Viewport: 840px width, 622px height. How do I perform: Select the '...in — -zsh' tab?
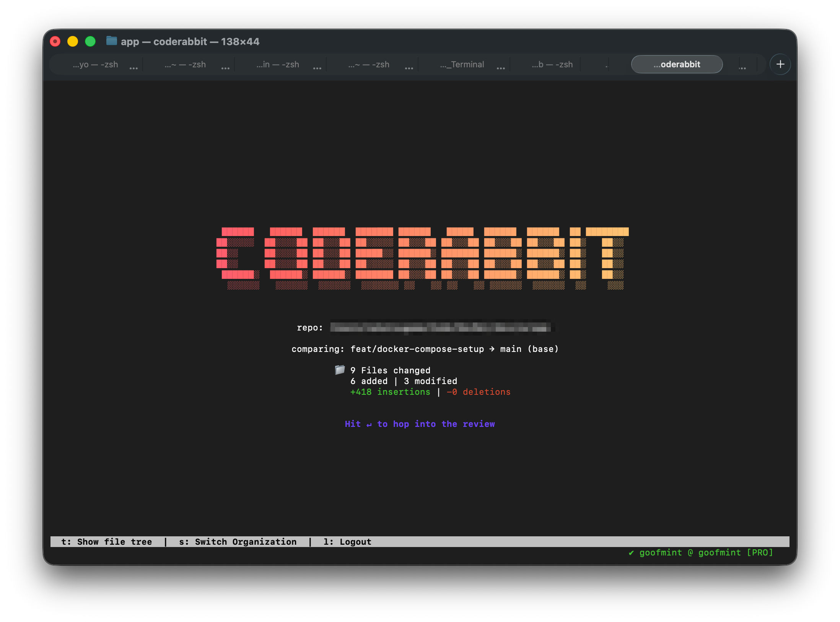point(278,64)
